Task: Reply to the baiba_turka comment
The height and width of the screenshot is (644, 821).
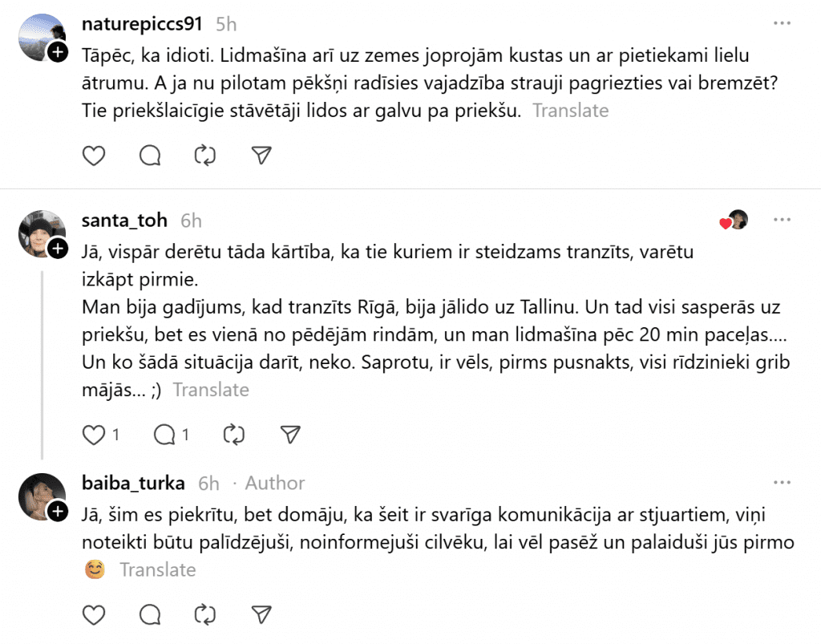Action: point(150,614)
